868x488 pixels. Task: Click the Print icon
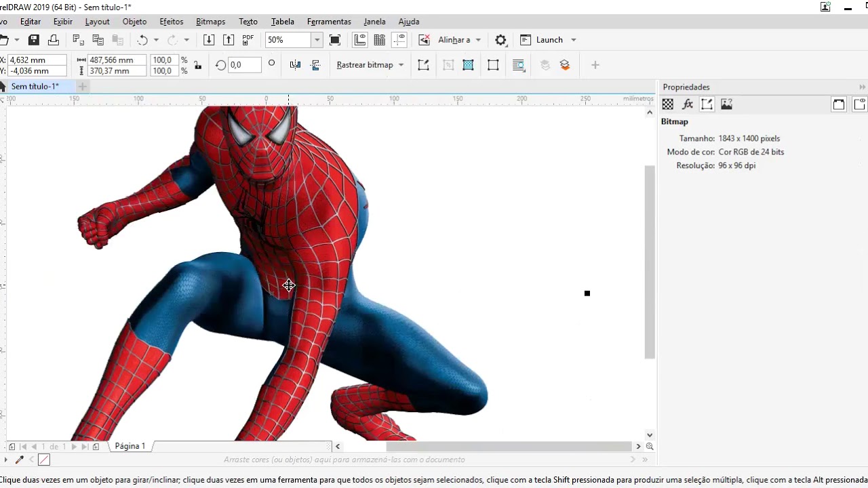pos(54,40)
